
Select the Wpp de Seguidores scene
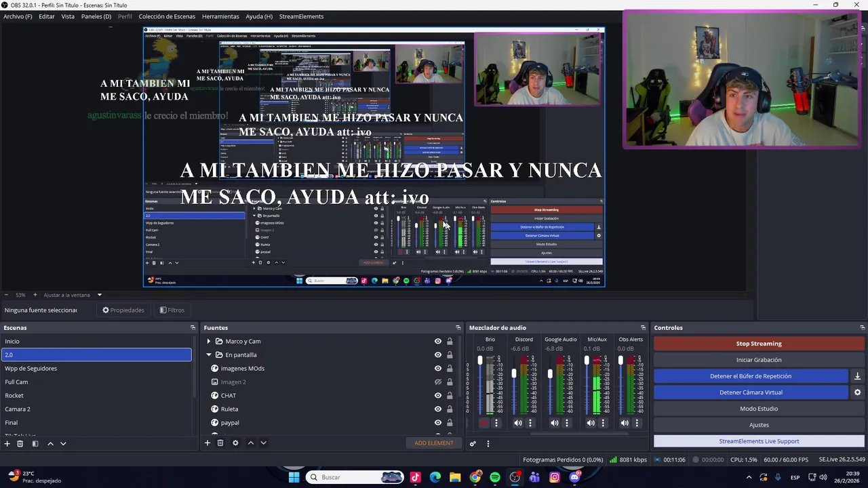96,368
